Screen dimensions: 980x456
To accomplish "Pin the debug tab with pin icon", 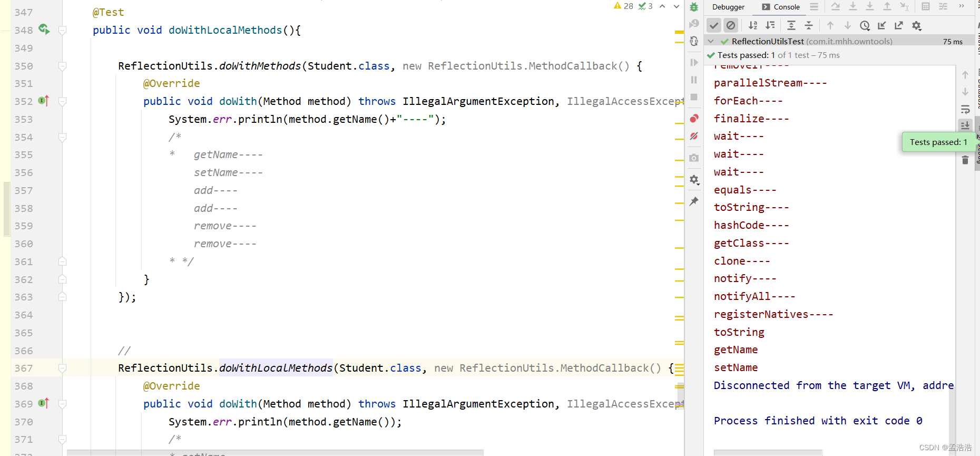I will [694, 201].
